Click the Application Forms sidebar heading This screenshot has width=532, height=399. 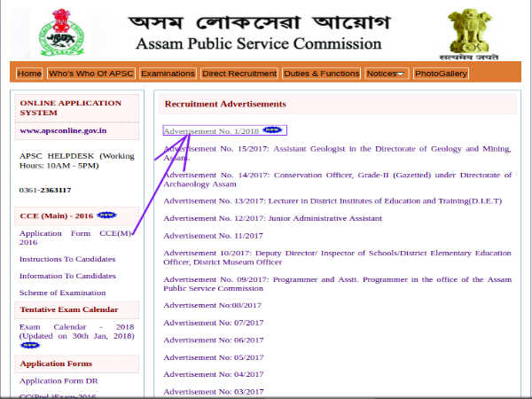tap(56, 364)
